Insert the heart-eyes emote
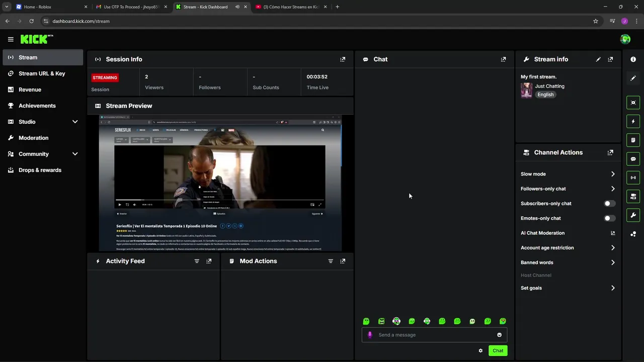 tap(503, 321)
